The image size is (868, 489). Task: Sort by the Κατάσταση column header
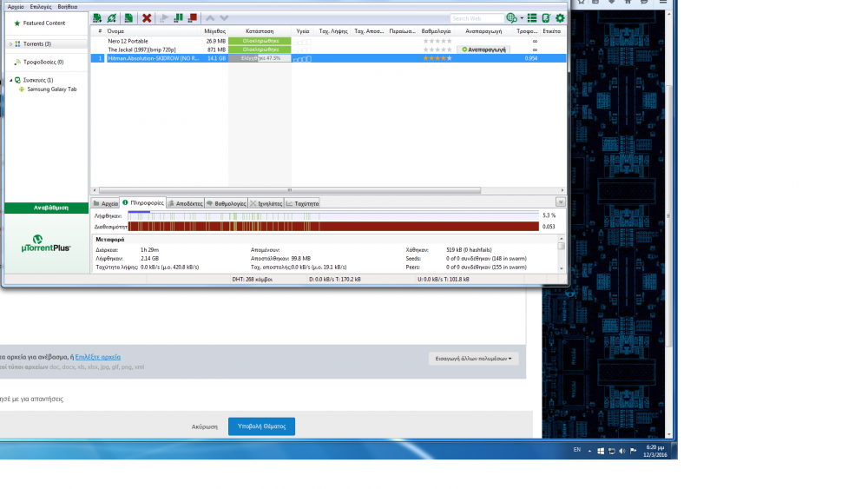(260, 31)
